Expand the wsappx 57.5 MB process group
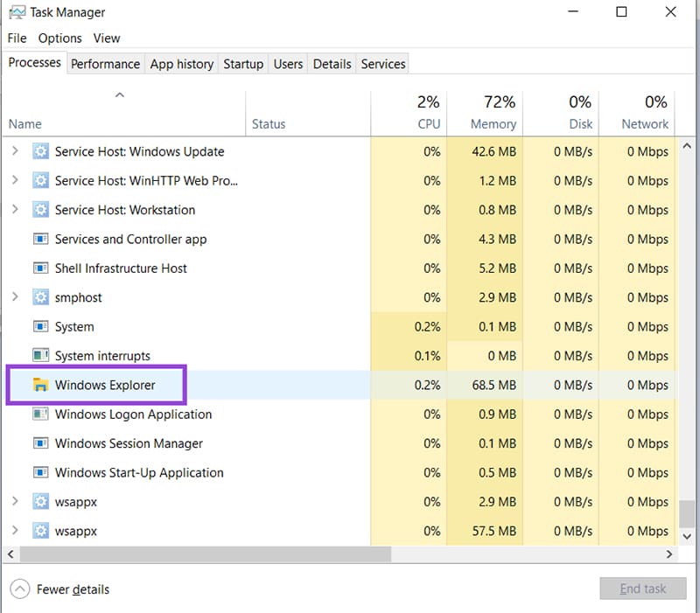 [x=15, y=530]
